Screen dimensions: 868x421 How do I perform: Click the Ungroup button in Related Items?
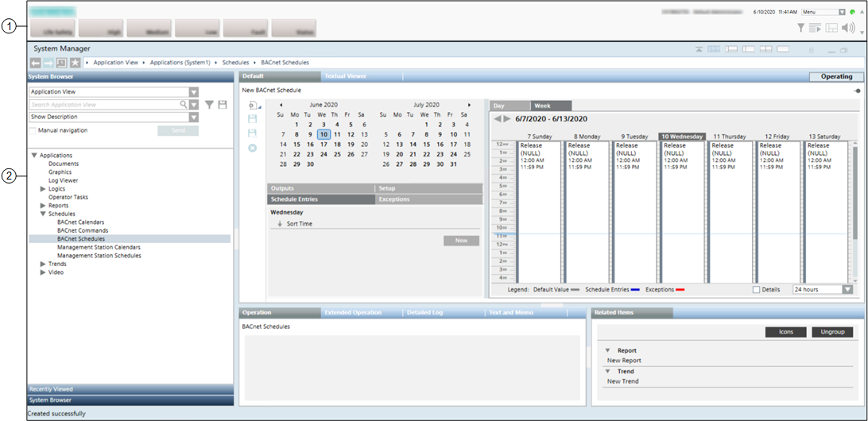click(x=832, y=332)
